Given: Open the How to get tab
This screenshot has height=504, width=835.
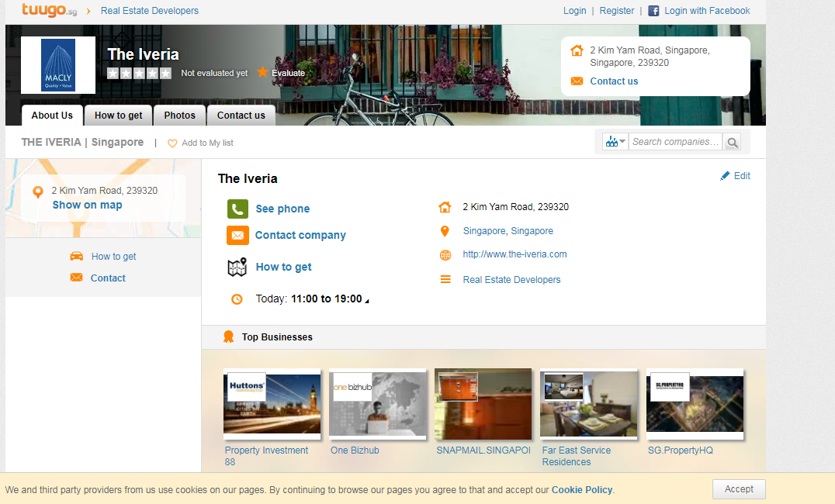Looking at the screenshot, I should (118, 116).
